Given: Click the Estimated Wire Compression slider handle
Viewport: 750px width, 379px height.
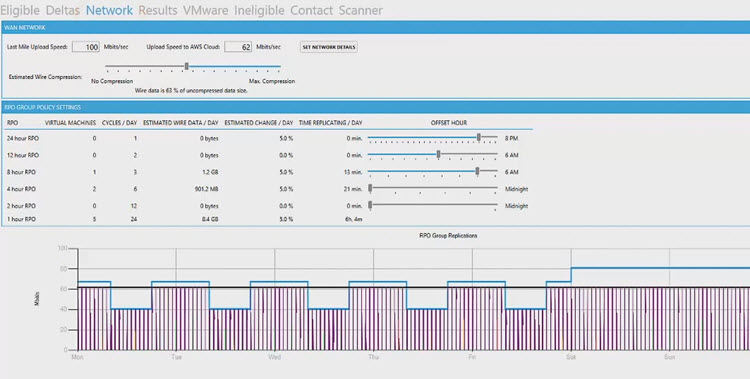Looking at the screenshot, I should click(187, 66).
